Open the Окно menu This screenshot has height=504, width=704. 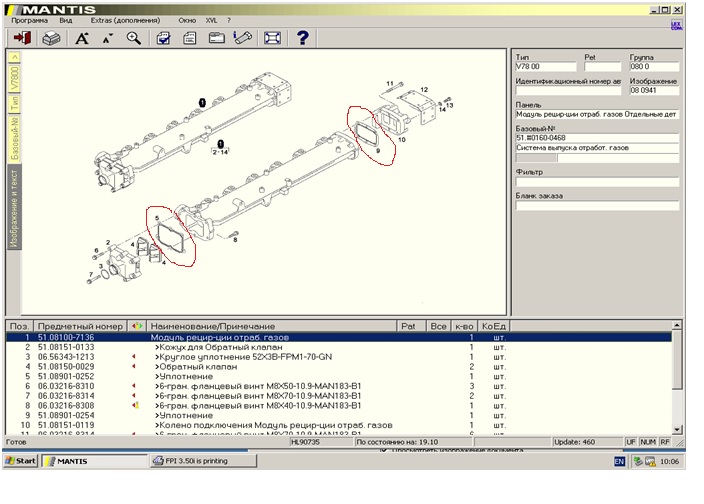(x=187, y=19)
